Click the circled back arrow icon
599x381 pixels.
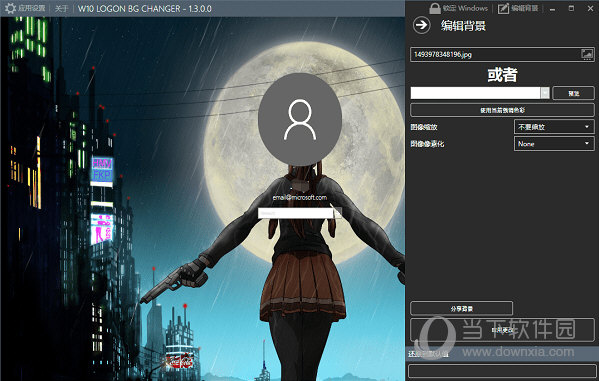(421, 25)
